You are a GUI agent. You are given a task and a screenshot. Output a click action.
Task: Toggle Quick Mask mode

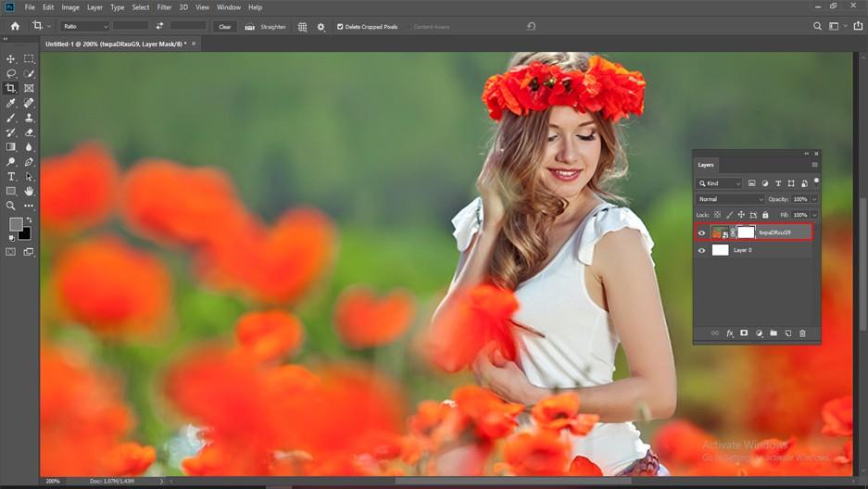pos(10,252)
